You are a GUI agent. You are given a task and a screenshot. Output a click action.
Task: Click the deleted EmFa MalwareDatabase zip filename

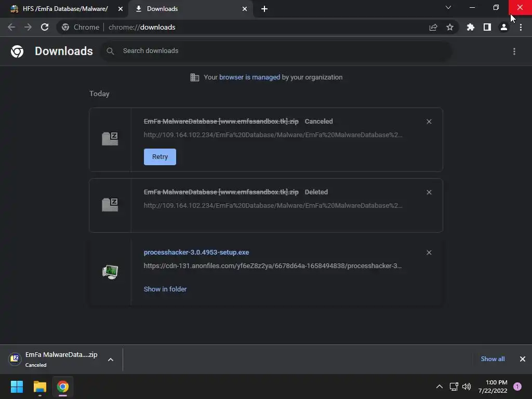pos(221,192)
